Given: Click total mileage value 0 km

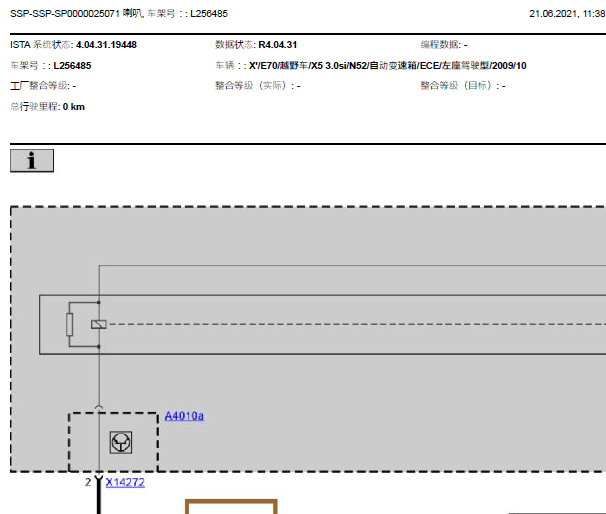Looking at the screenshot, I should click(73, 107).
